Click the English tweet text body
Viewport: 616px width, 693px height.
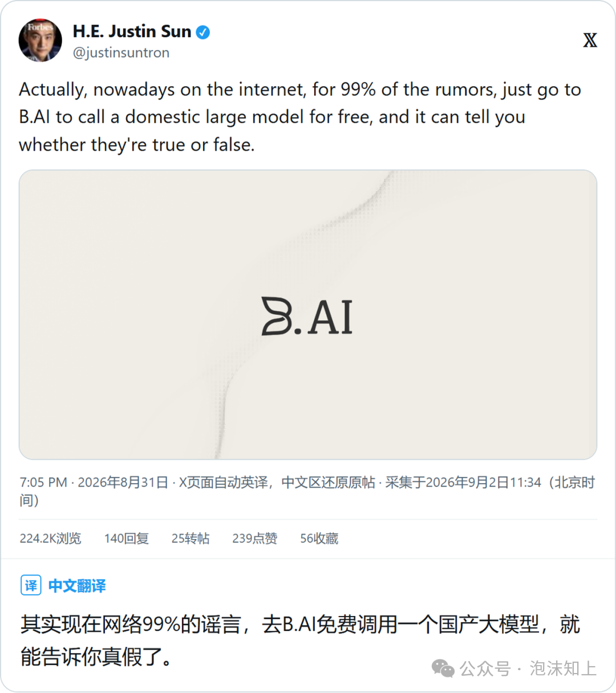301,117
